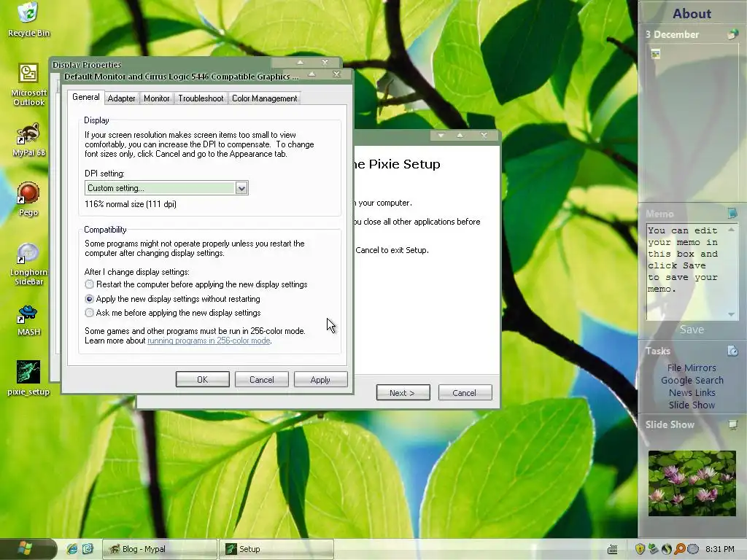Click the memo scrollbar up arrow

tap(731, 230)
